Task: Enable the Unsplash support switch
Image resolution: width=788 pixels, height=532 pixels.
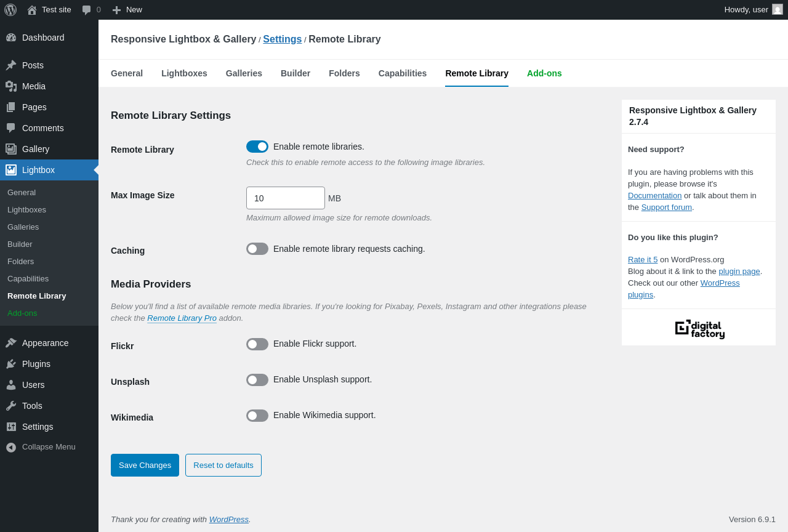Action: tap(257, 380)
